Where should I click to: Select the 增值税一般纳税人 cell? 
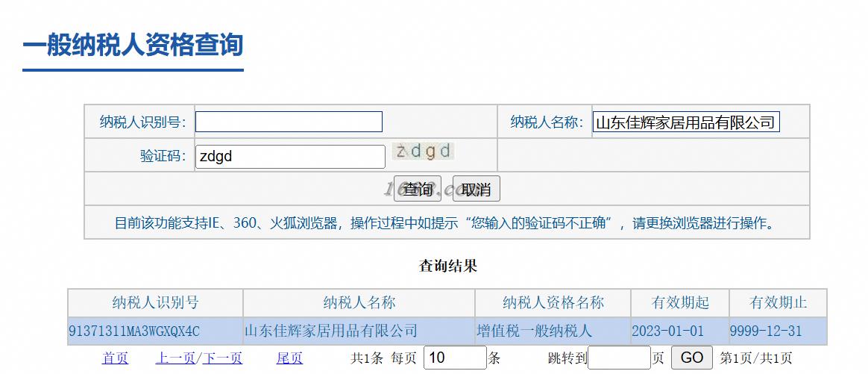[553, 331]
